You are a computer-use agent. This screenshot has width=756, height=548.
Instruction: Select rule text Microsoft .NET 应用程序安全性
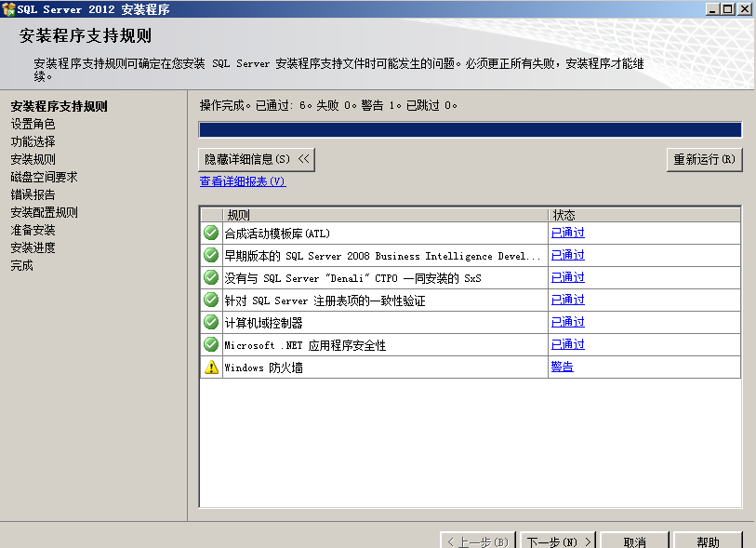[x=305, y=345]
